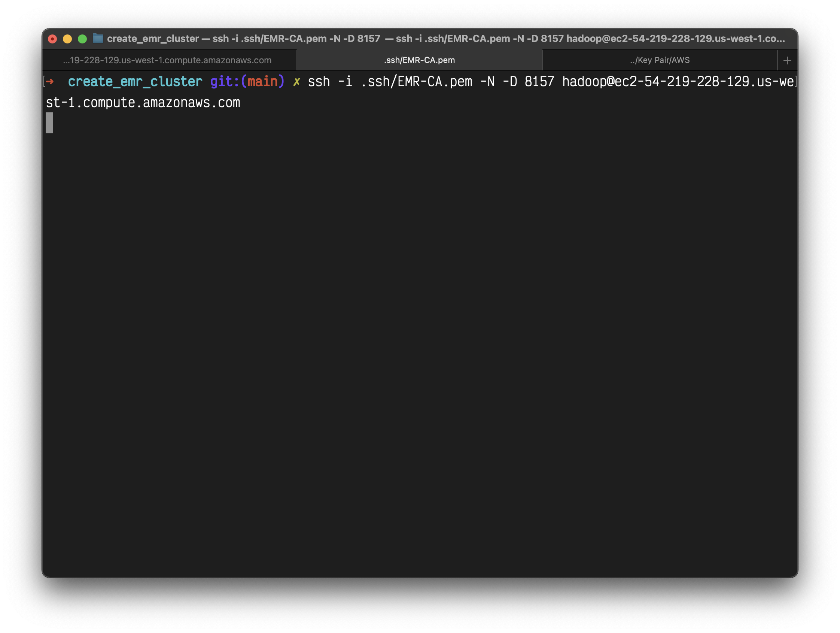Image resolution: width=840 pixels, height=633 pixels.
Task: Click the red prompt arrow symbol
Action: pos(50,81)
